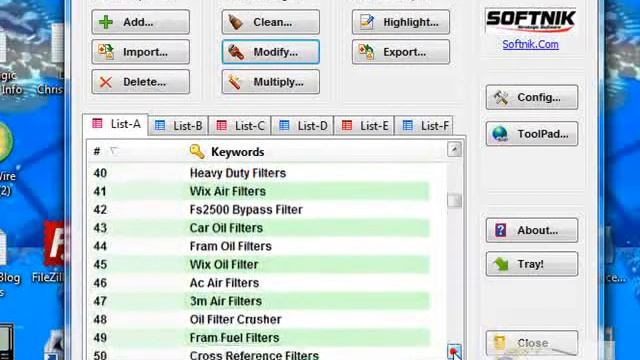Click the Export label text

(404, 52)
